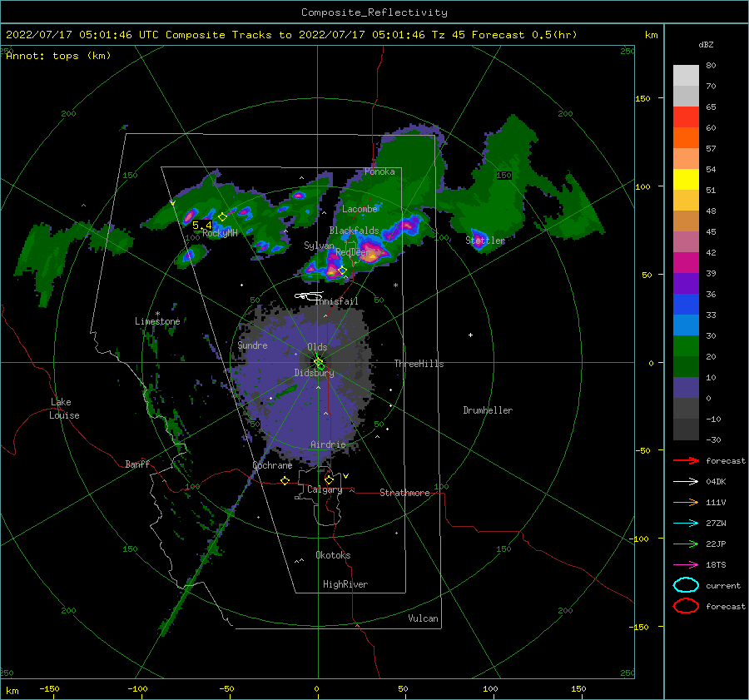Click the cyan current ellipse in legend
Screen dimensions: 749x700
pos(686,585)
